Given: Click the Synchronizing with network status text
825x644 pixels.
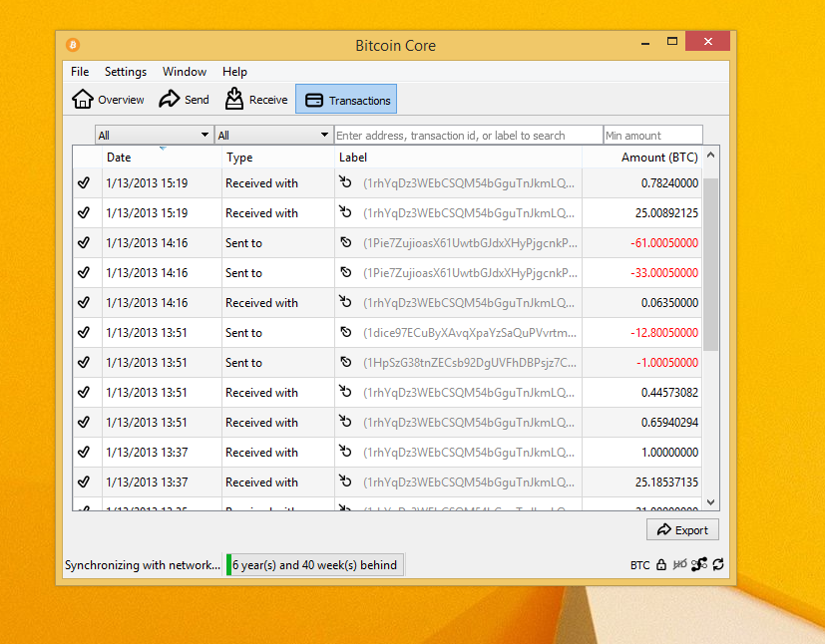Looking at the screenshot, I should [142, 565].
